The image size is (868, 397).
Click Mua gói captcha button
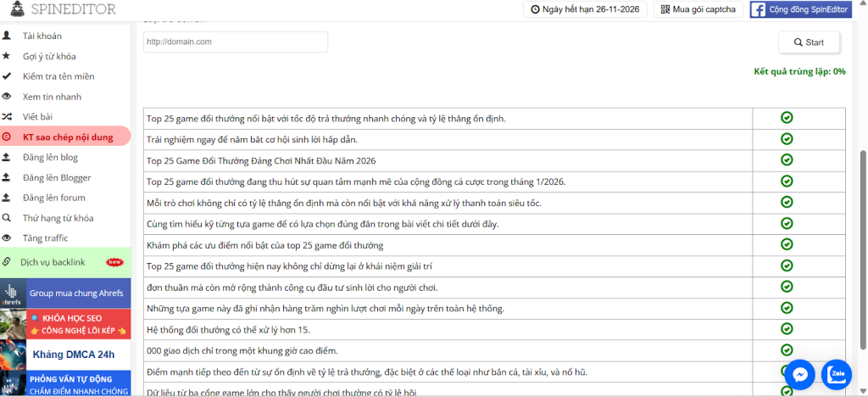699,10
